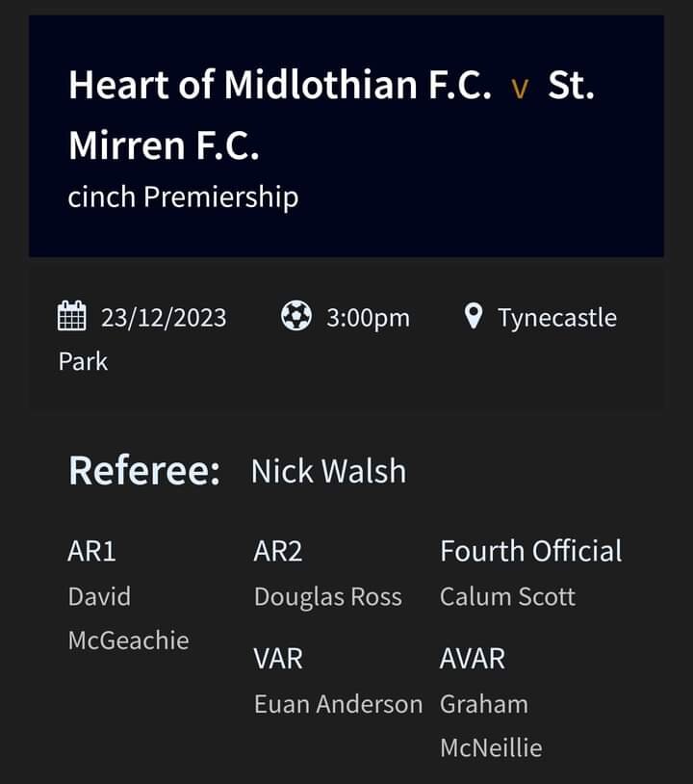Open the cinch Premiership competition label
The image size is (693, 784).
click(184, 197)
